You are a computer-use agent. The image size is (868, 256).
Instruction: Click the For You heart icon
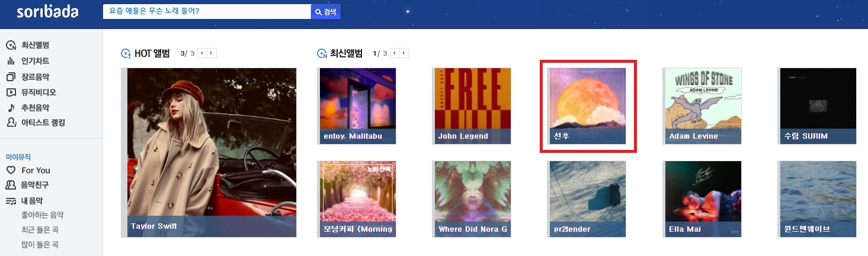pyautogui.click(x=11, y=170)
